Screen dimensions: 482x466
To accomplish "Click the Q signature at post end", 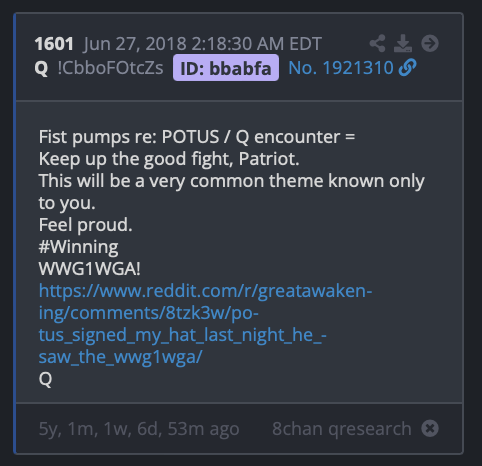I will click(x=45, y=379).
